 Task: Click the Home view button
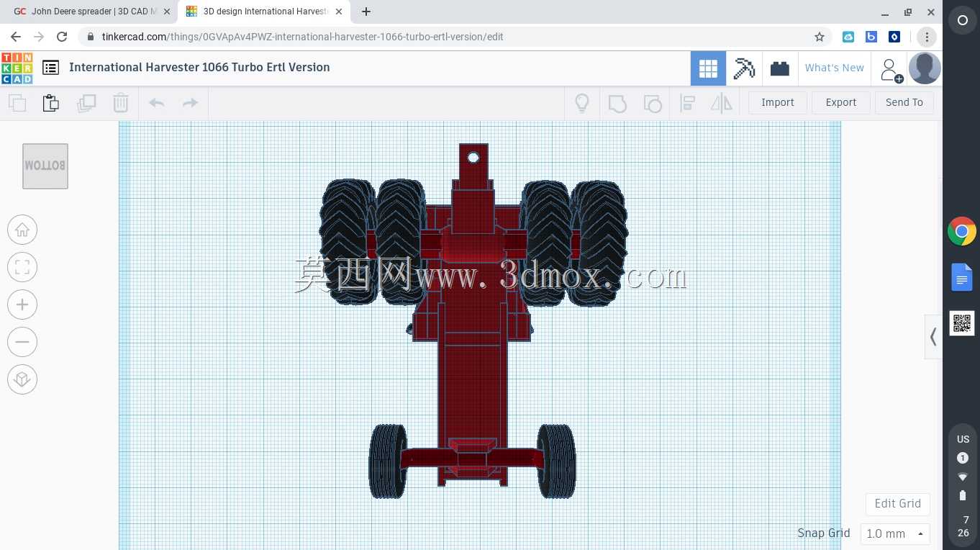click(22, 230)
